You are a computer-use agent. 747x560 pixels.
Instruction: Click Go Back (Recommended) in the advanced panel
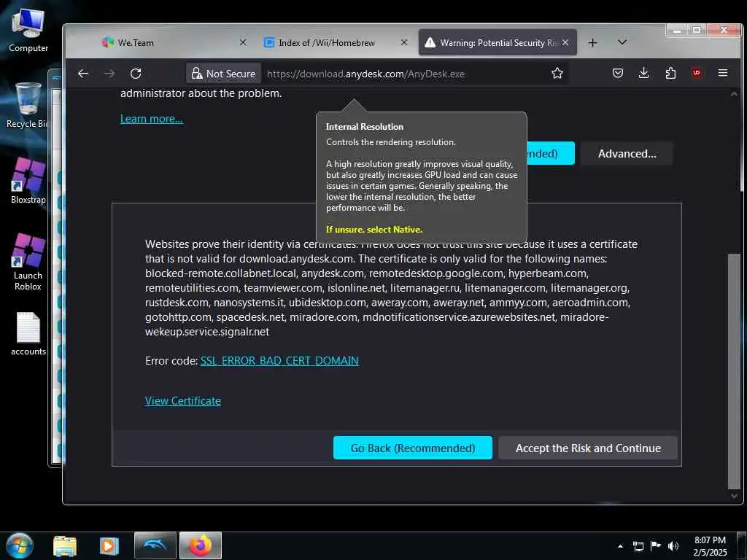pyautogui.click(x=413, y=448)
